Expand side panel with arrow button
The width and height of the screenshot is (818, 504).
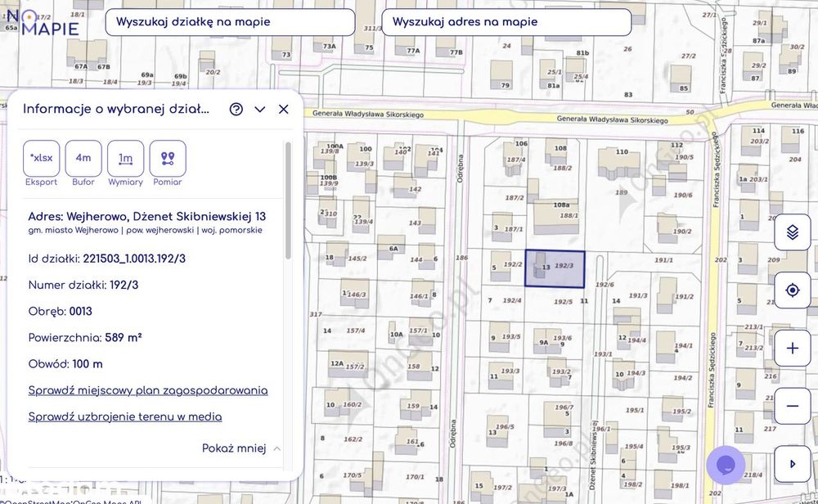[x=793, y=464]
